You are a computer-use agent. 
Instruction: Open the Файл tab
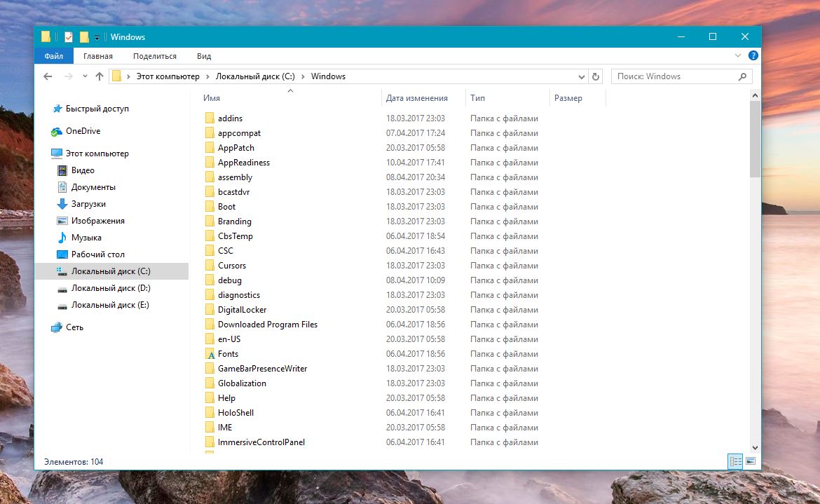click(53, 56)
